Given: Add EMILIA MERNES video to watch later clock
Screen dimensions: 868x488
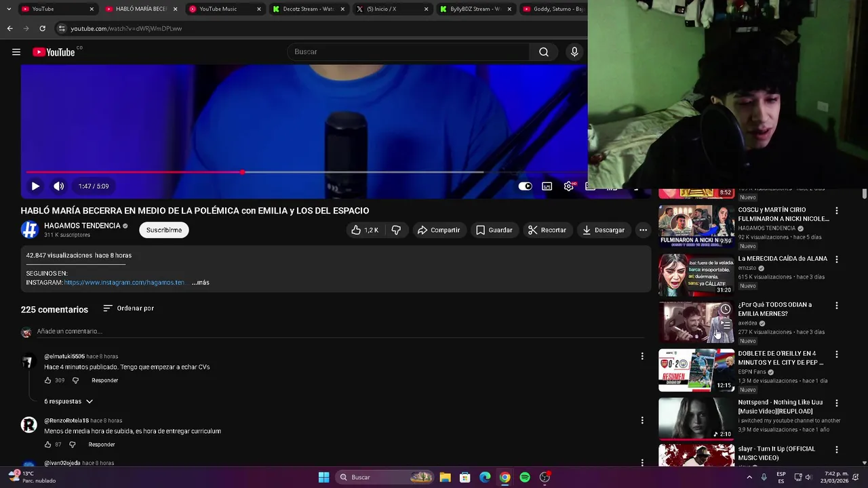Looking at the screenshot, I should (726, 309).
